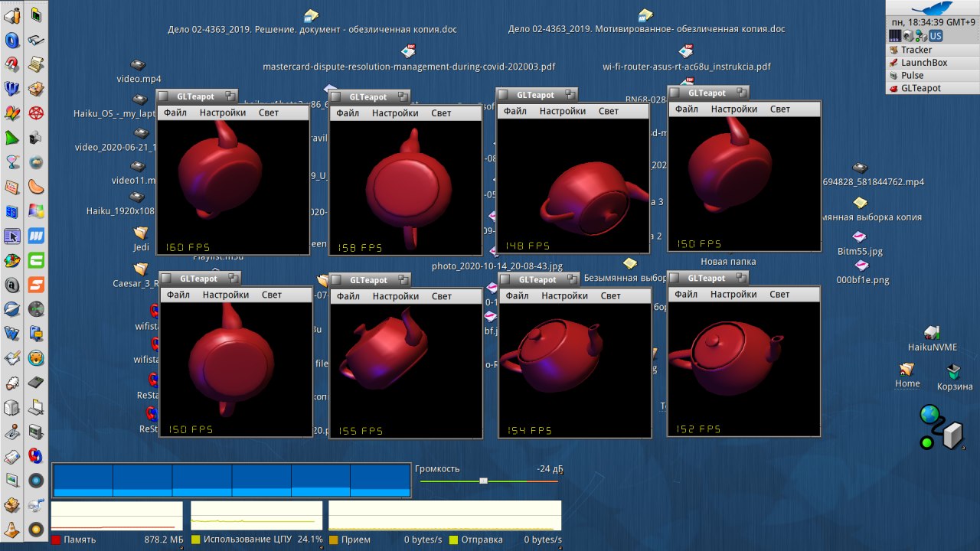Select the wi-fi-router-asus-rt-ac68u_instrukcia.pdf file
Image resolution: width=980 pixels, height=551 pixels.
(x=687, y=51)
